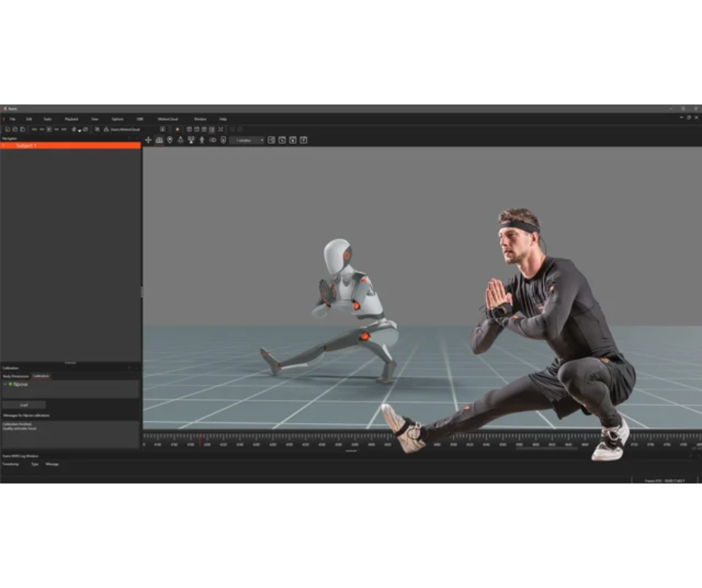Click the Timestamp column in the Log Window
Screen dimensions: 702x588
pyautogui.click(x=10, y=464)
